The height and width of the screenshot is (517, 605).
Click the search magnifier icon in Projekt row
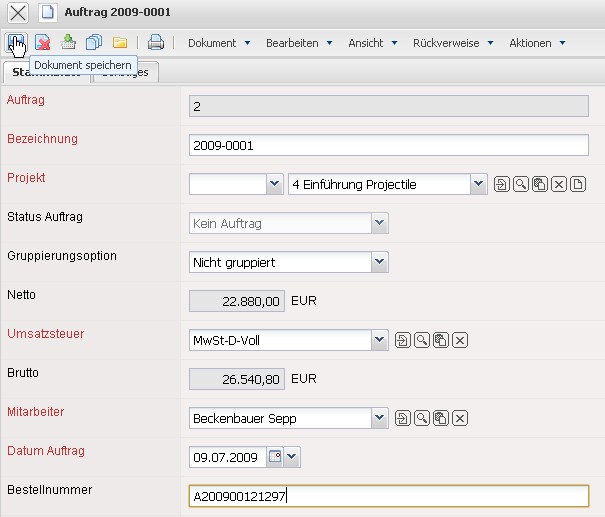click(520, 185)
